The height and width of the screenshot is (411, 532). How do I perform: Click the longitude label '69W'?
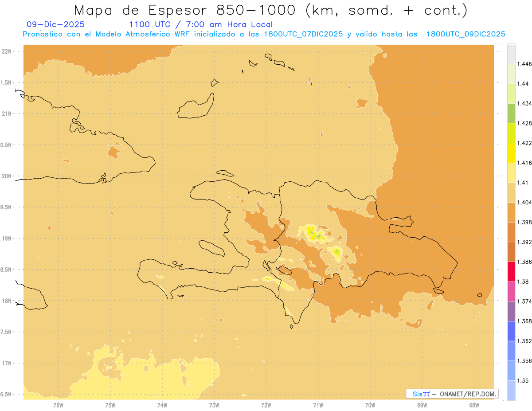pos(422,405)
